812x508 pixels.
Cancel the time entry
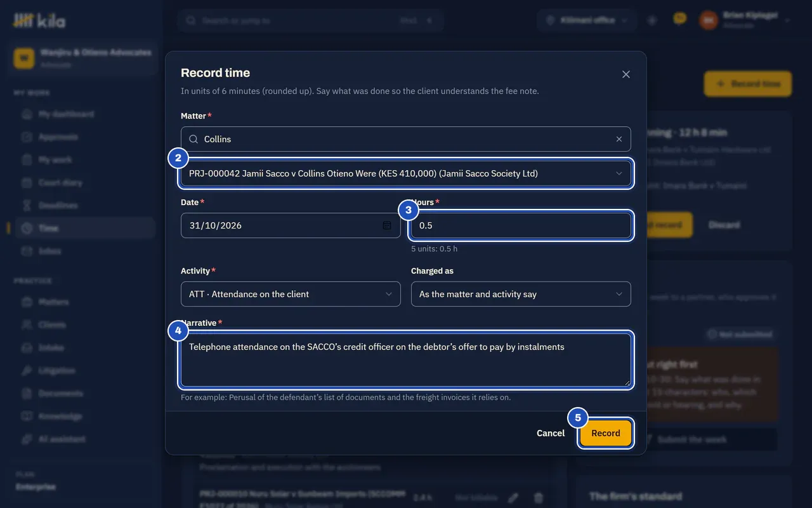pyautogui.click(x=551, y=433)
